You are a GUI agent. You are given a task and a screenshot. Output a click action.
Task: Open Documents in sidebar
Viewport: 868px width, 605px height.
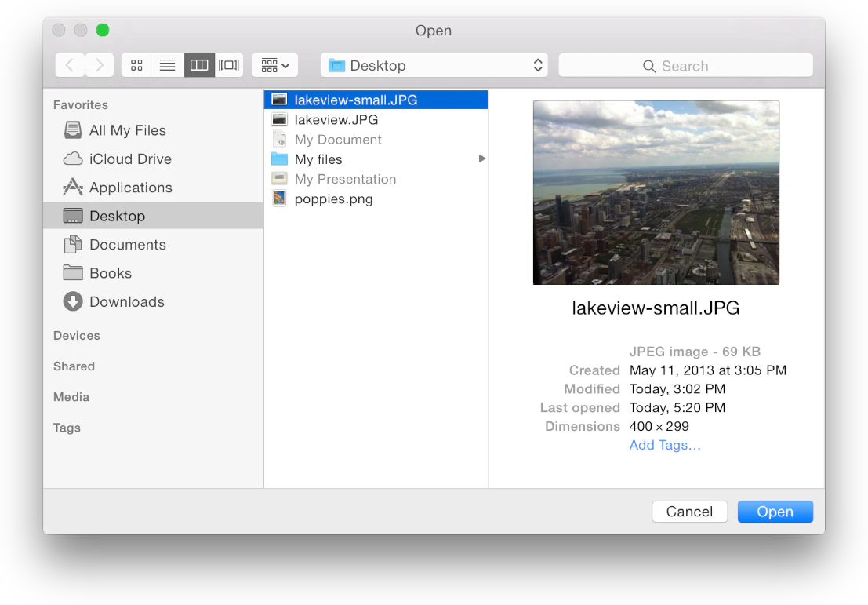pos(153,244)
